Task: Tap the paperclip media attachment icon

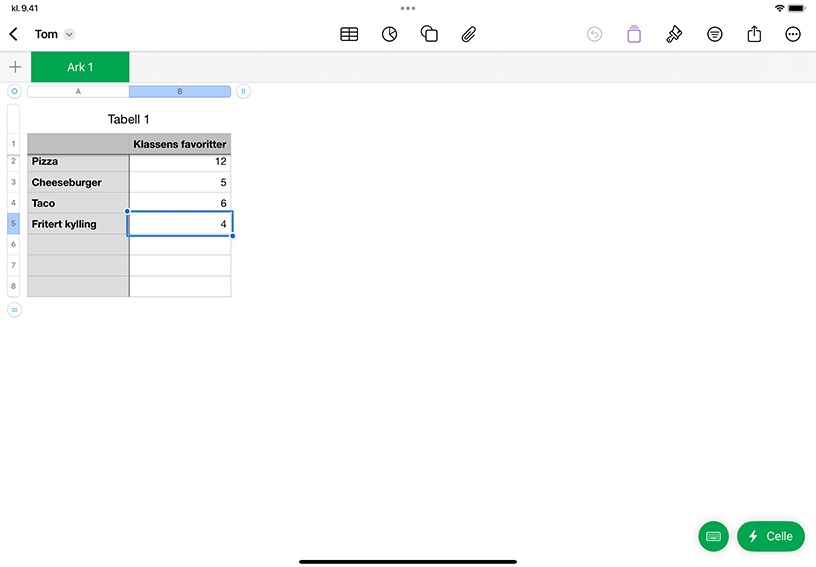Action: pos(469,34)
